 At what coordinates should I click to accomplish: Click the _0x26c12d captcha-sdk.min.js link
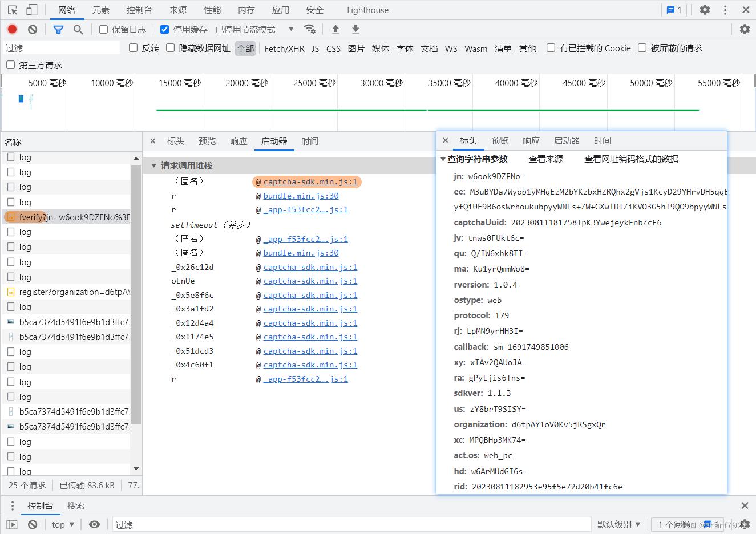coord(310,267)
